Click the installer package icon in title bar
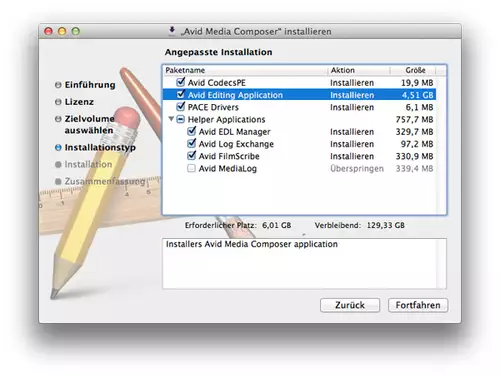This screenshot has width=500, height=377. (172, 31)
